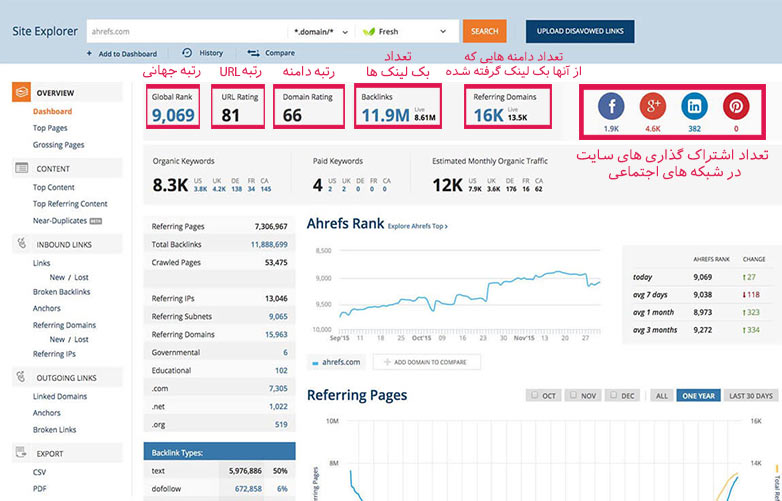Open Broken Links under Outgoing Links
The image size is (782, 501).
[54, 429]
